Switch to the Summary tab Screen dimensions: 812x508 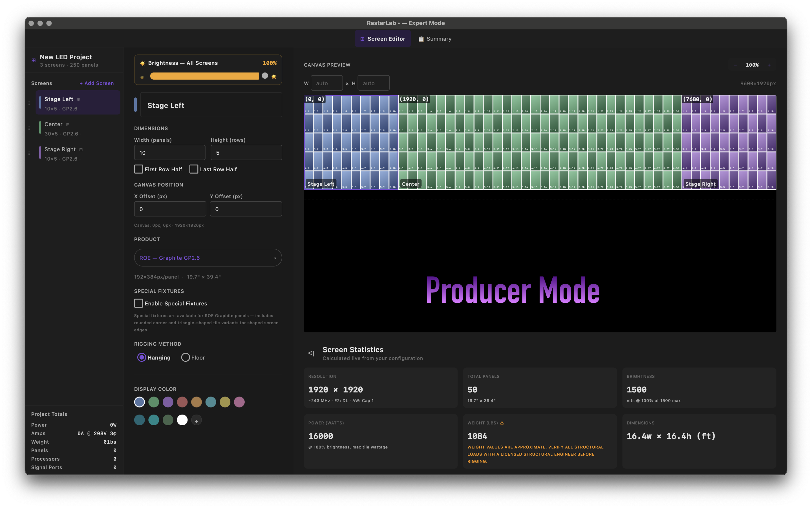click(435, 39)
